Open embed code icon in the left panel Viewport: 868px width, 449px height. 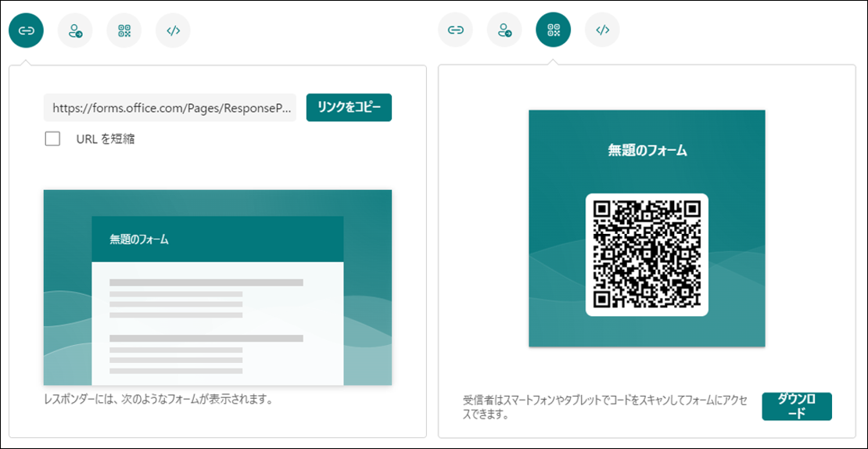(x=174, y=31)
